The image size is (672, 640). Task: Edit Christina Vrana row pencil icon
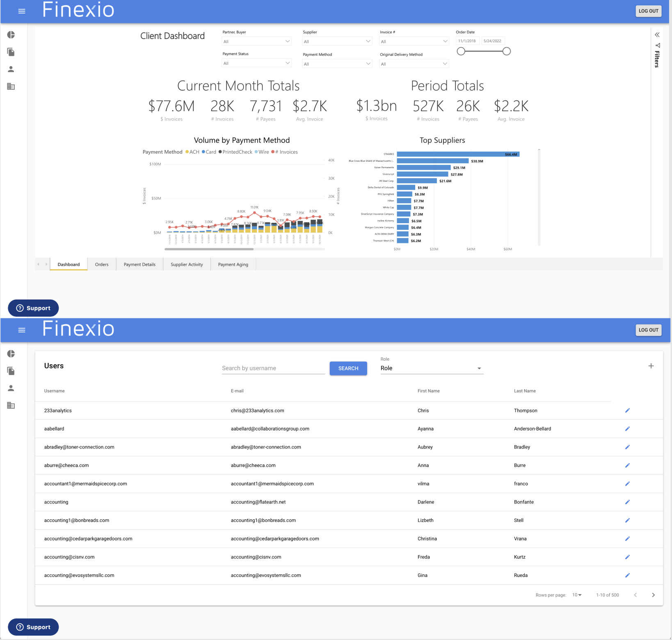627,539
